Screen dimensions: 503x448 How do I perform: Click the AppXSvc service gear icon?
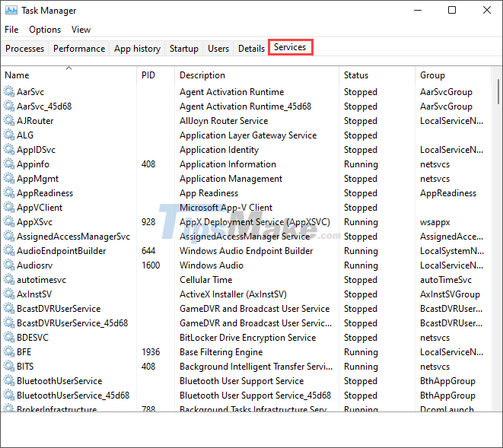pyautogui.click(x=9, y=221)
